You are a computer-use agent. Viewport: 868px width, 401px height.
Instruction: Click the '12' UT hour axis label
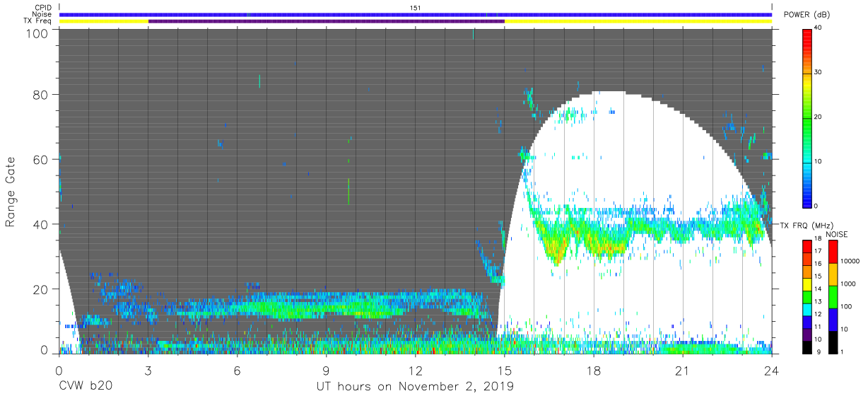[416, 371]
